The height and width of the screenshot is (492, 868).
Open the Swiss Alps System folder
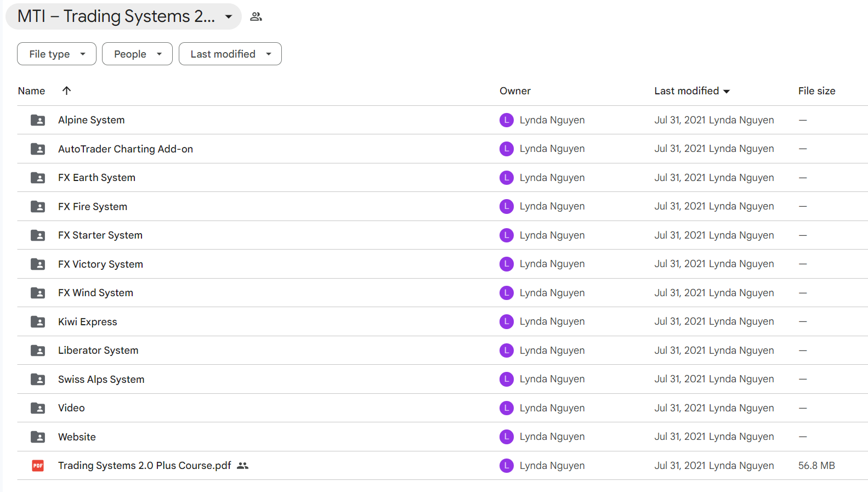tap(101, 379)
